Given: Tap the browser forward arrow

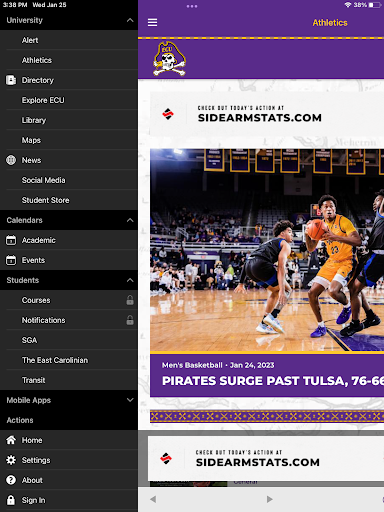Looking at the screenshot, I should (x=270, y=499).
